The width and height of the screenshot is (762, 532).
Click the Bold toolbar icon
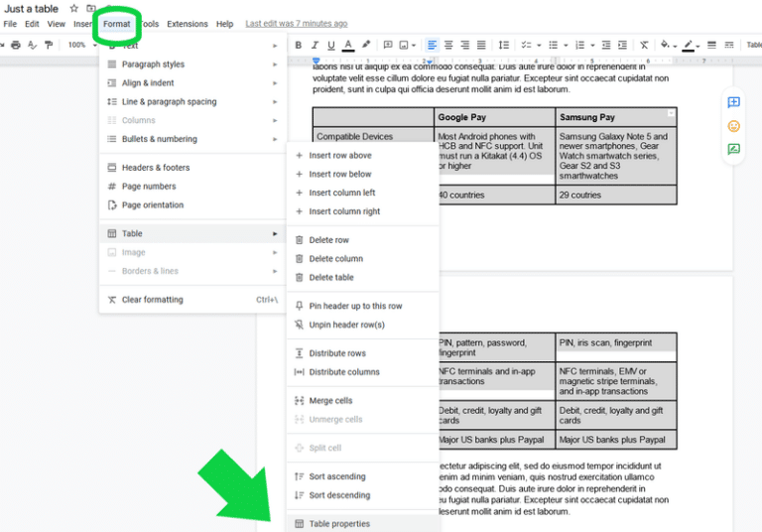point(299,46)
